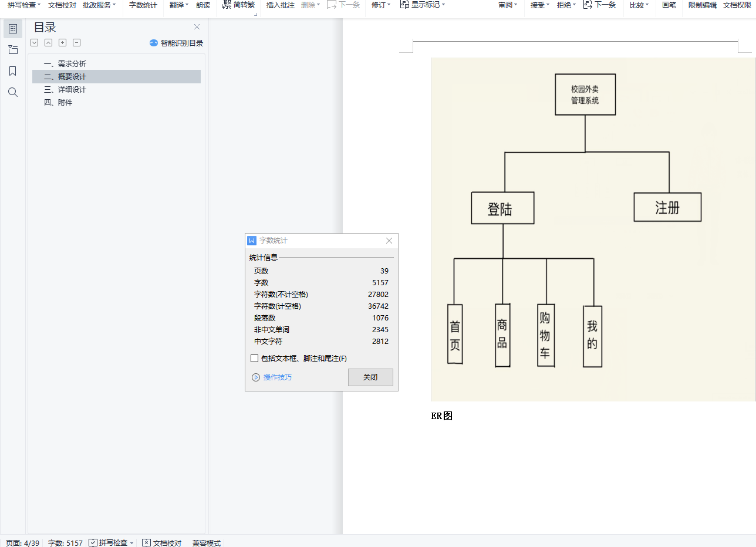Click the 文档校对 ribbon button
The height and width of the screenshot is (547, 756).
coord(62,5)
